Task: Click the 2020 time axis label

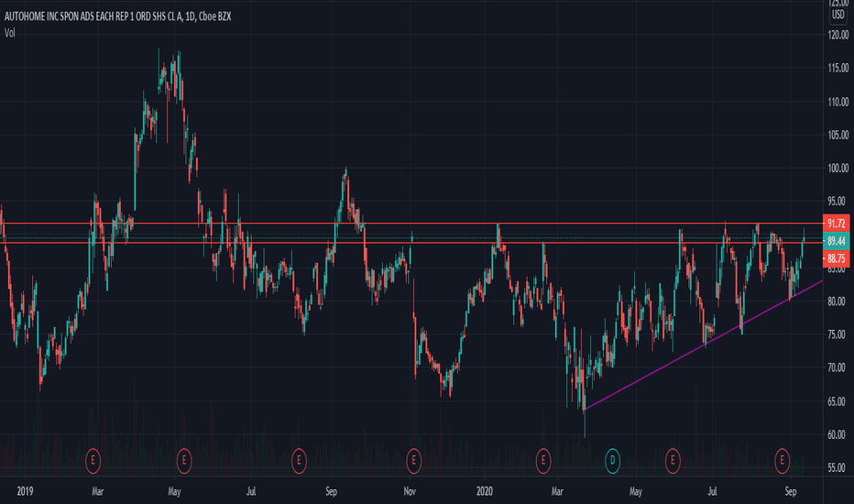Action: pos(484,491)
